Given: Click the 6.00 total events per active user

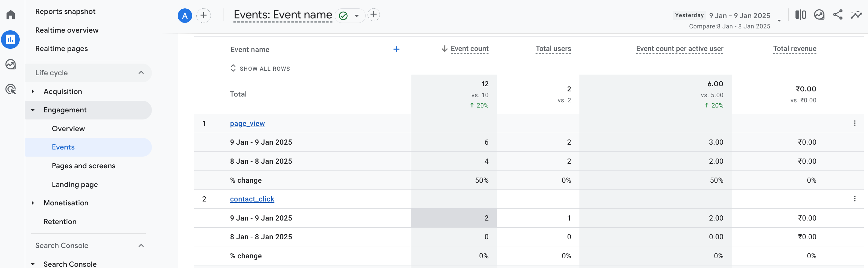Looking at the screenshot, I should point(715,84).
